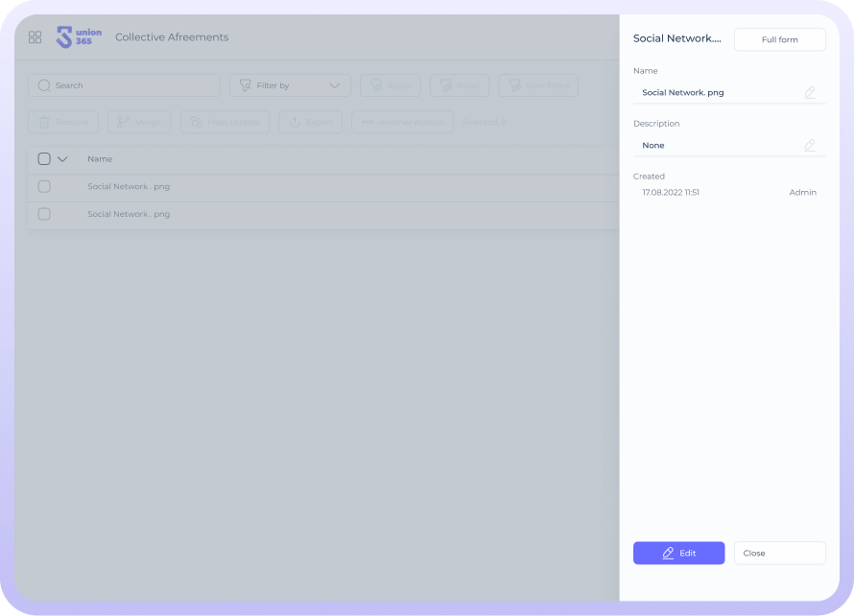854x616 pixels.
Task: Click the pencil icon beside Description field
Action: point(810,146)
